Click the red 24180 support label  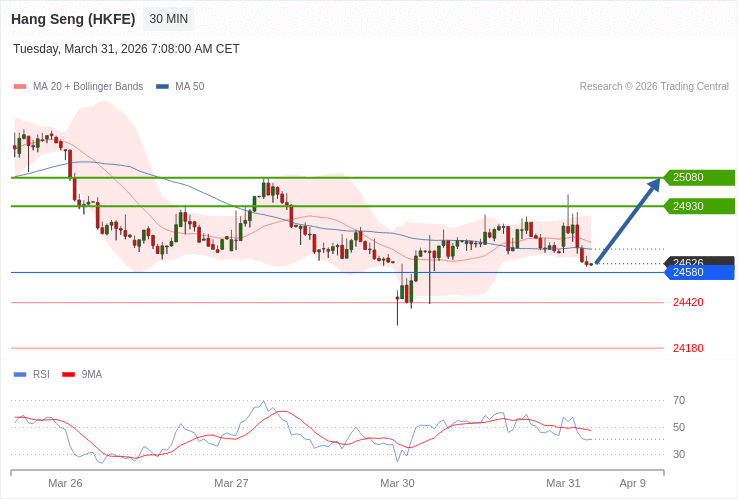(688, 348)
